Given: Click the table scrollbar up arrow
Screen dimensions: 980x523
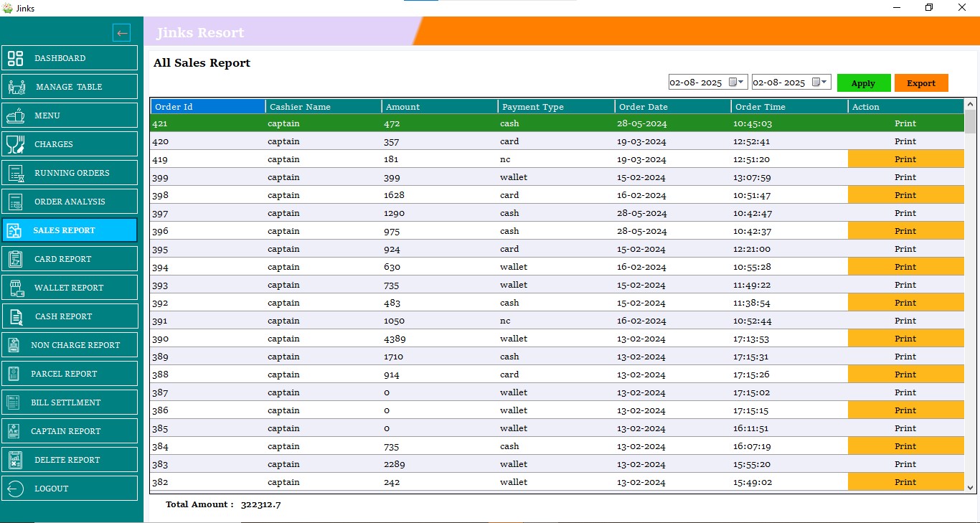Looking at the screenshot, I should pyautogui.click(x=971, y=104).
